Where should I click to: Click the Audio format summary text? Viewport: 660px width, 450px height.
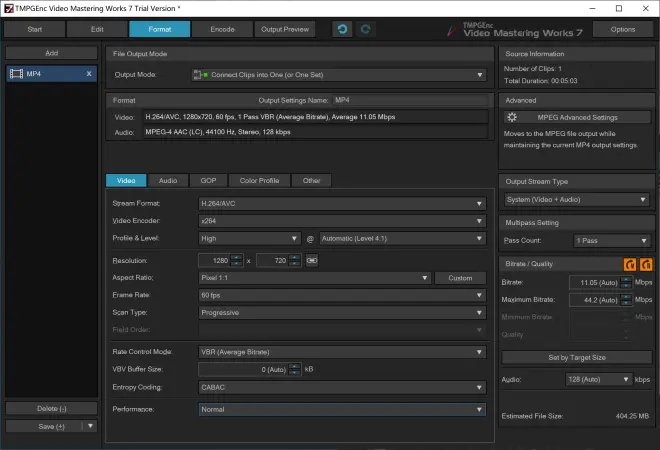pyautogui.click(x=218, y=132)
